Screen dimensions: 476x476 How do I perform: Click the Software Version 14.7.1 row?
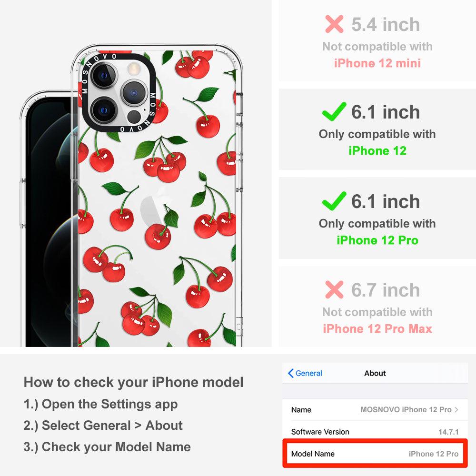(x=375, y=431)
